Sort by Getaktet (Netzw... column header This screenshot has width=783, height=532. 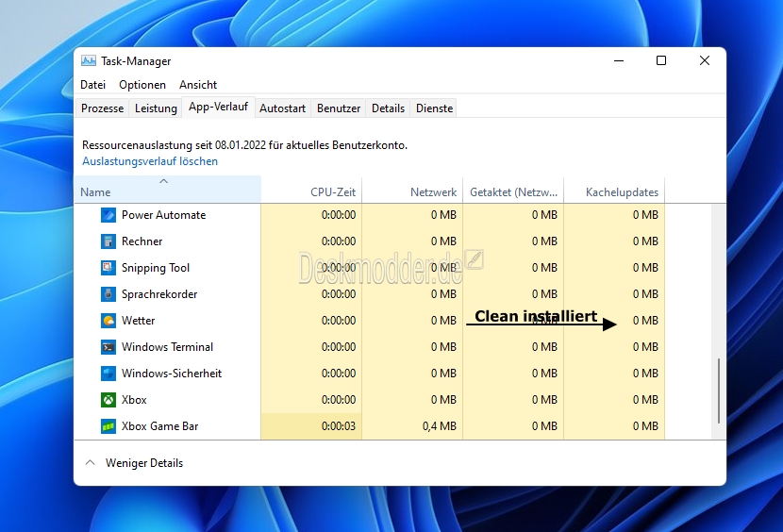513,190
